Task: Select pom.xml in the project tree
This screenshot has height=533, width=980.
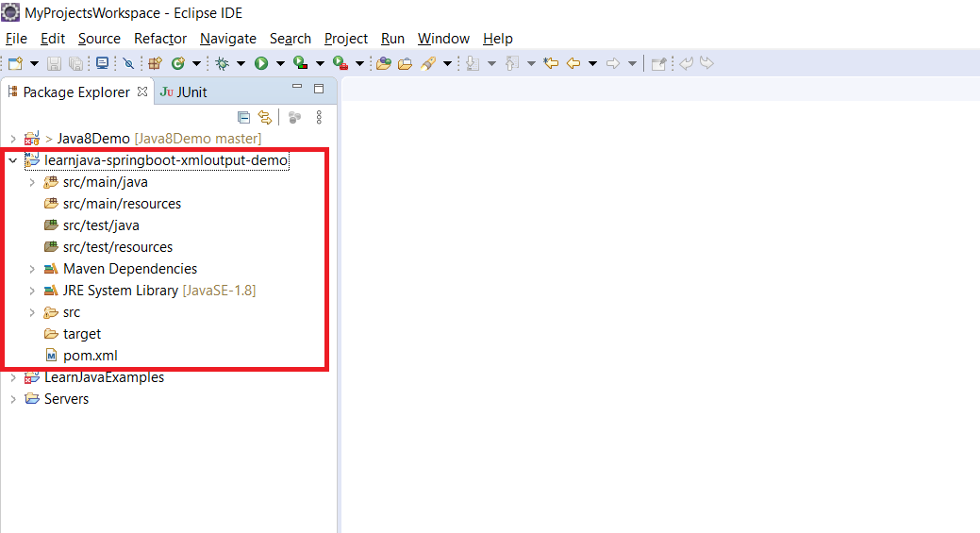Action: (90, 356)
